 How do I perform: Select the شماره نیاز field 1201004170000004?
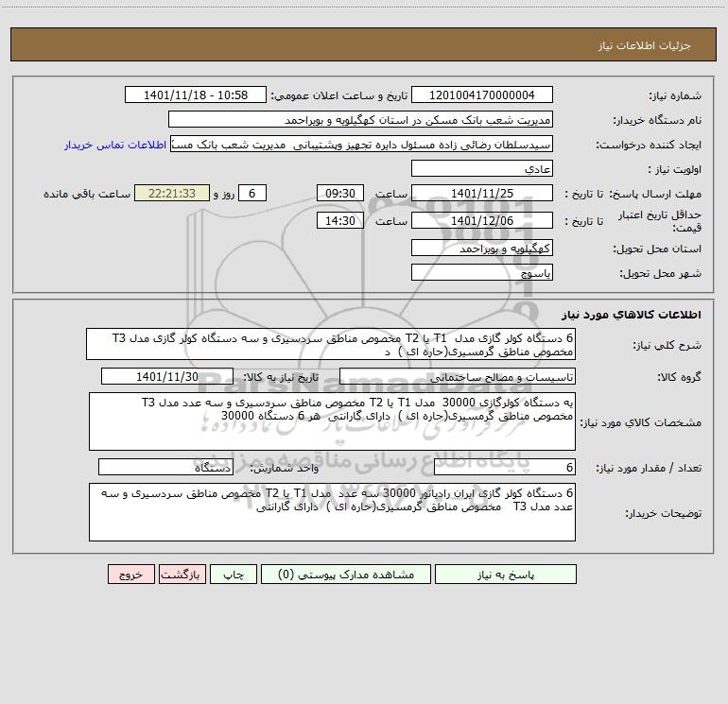point(482,94)
